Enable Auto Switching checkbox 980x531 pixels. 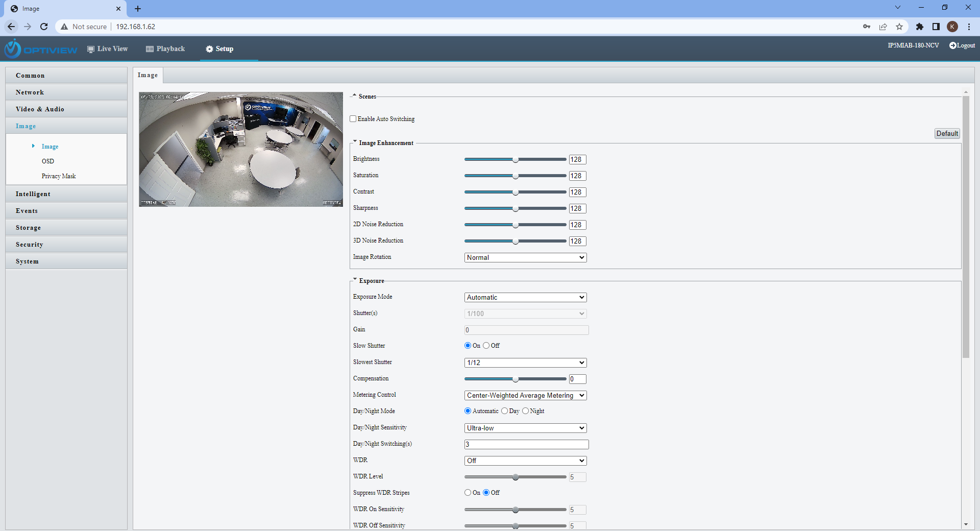pos(353,119)
